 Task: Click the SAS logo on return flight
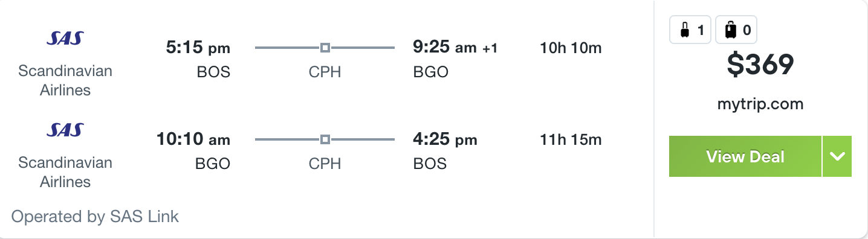point(65,130)
